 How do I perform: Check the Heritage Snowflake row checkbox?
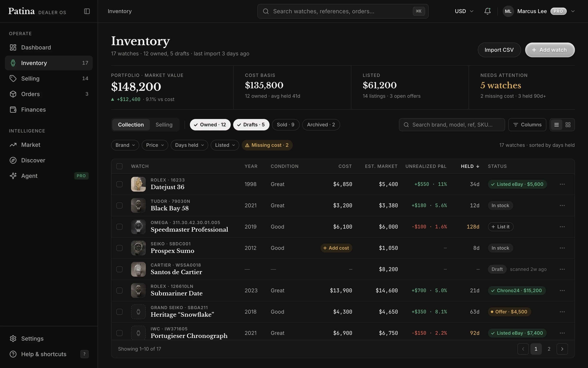click(119, 312)
